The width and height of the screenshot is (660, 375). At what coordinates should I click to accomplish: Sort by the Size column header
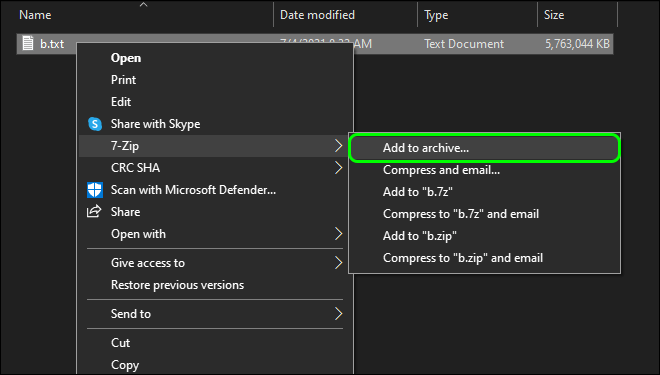click(554, 15)
